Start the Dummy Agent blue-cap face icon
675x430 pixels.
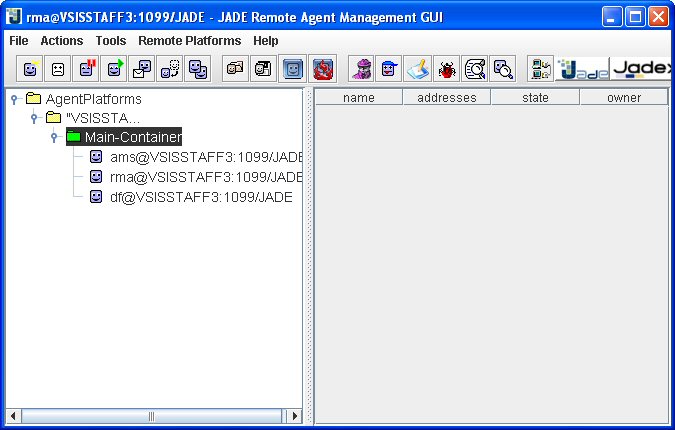point(389,68)
